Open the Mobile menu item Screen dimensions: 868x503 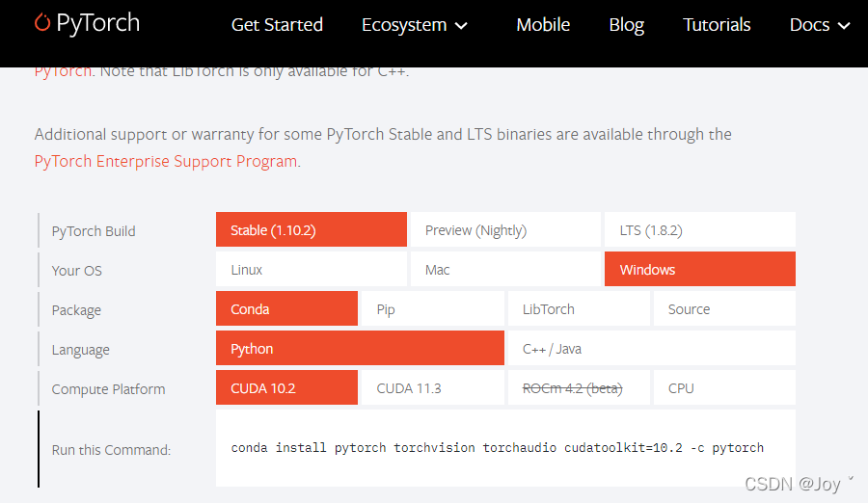click(543, 25)
